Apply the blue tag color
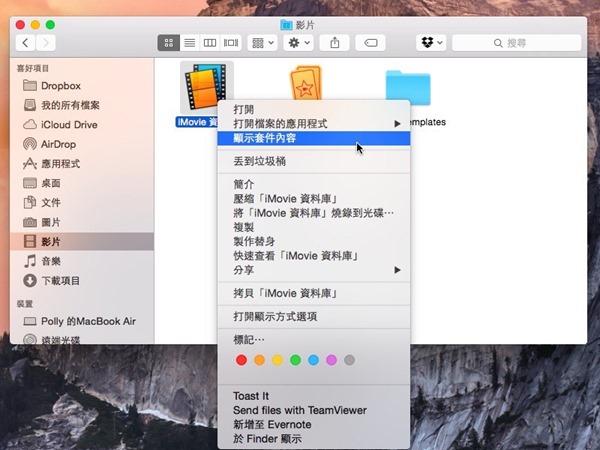This screenshot has width=600, height=450. point(313,360)
